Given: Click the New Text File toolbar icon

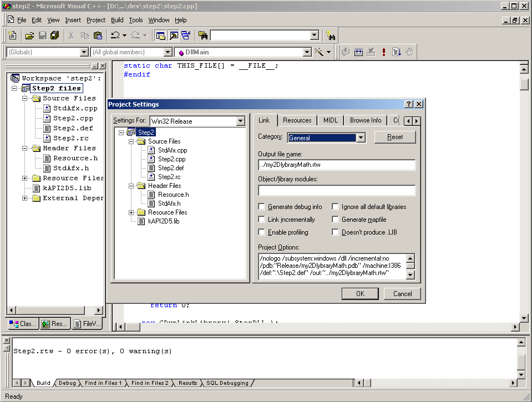Looking at the screenshot, I should (x=12, y=35).
